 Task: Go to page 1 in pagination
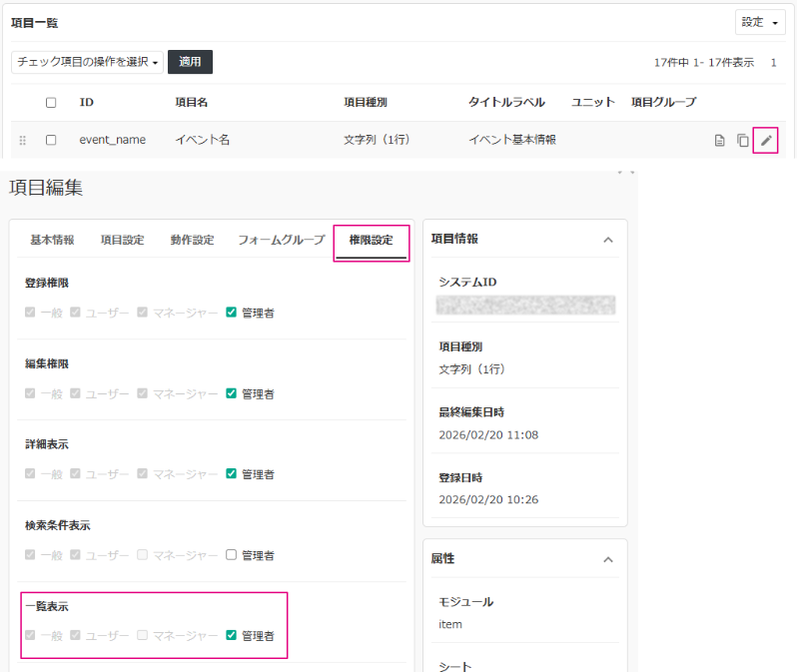(x=773, y=63)
